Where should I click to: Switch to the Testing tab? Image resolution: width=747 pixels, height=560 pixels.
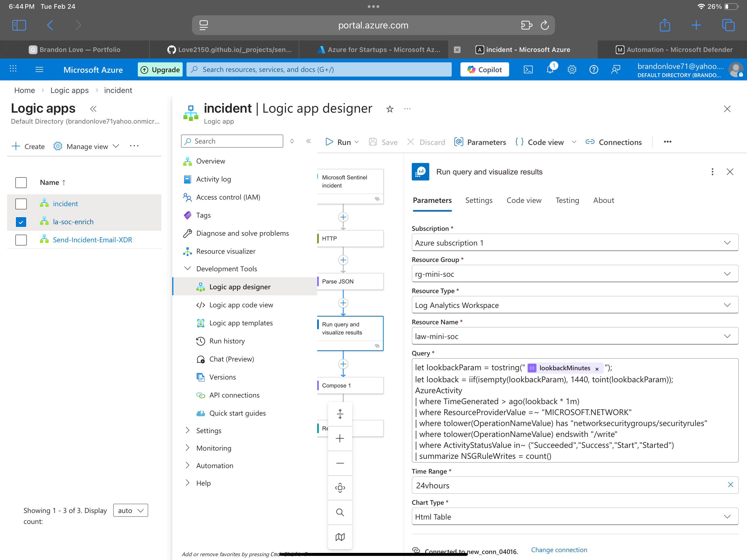(x=567, y=200)
